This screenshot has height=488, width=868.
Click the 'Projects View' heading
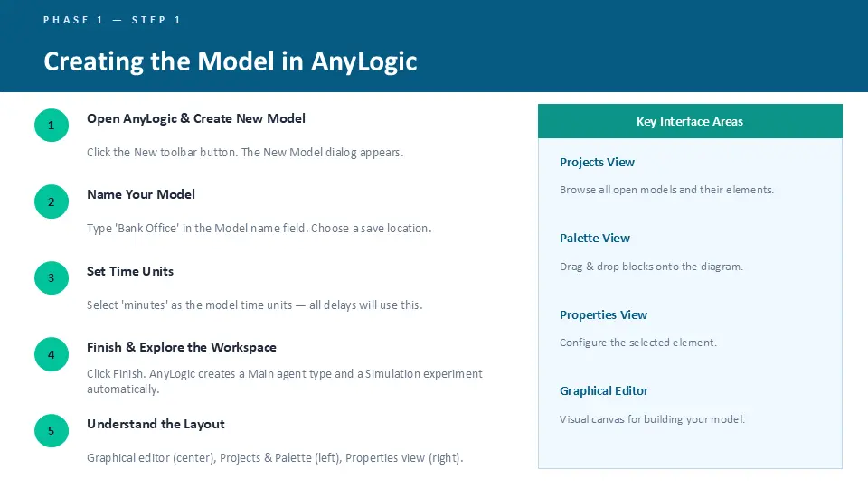597,162
